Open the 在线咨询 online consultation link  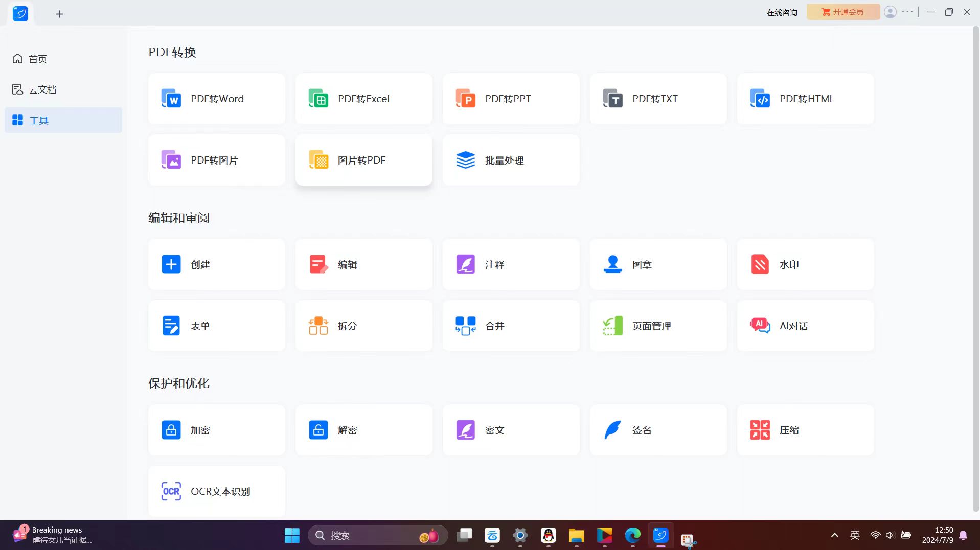[x=782, y=12]
